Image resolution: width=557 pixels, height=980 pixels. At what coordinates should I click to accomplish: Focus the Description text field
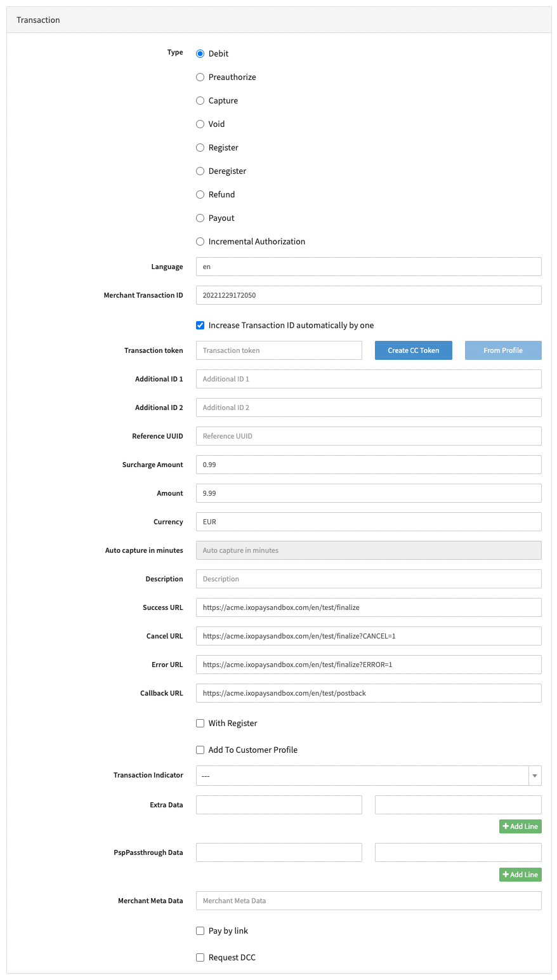[369, 579]
